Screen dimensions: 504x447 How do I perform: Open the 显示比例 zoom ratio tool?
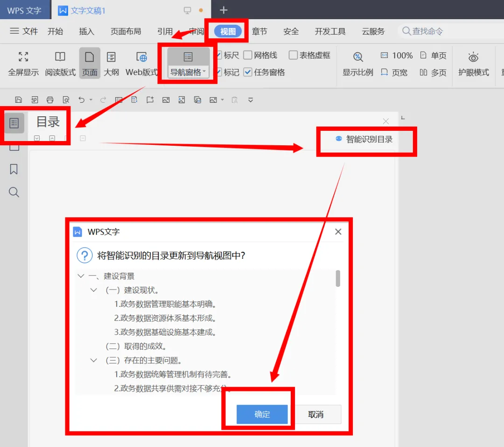(x=358, y=64)
